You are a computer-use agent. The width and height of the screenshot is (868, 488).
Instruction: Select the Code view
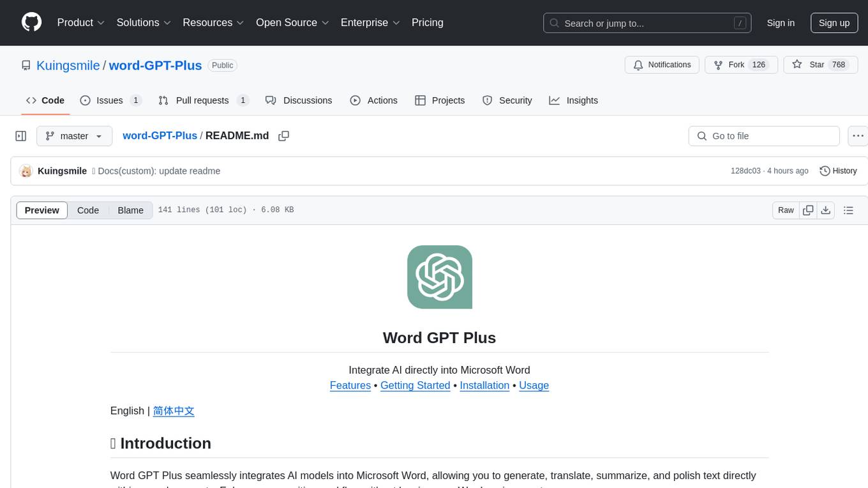click(88, 210)
